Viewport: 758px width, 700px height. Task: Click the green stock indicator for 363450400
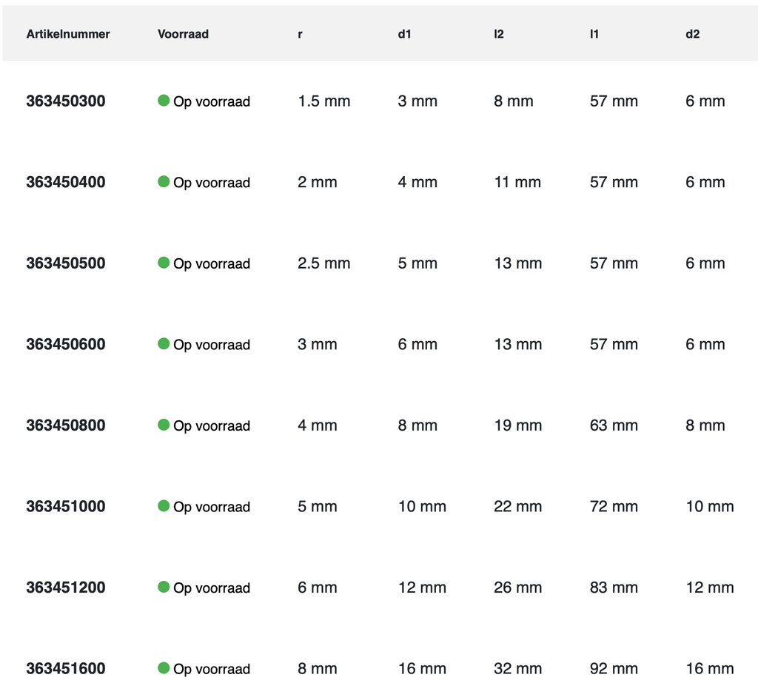coord(164,181)
